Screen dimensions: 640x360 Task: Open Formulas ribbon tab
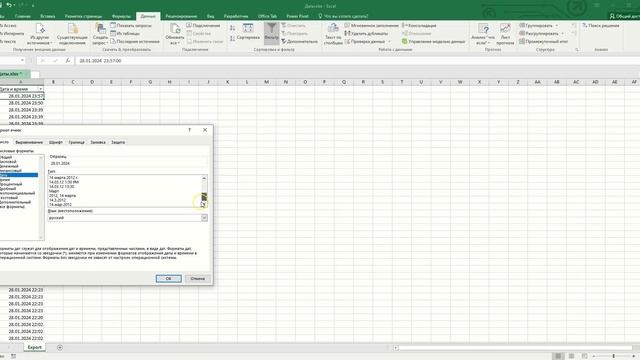click(x=121, y=16)
